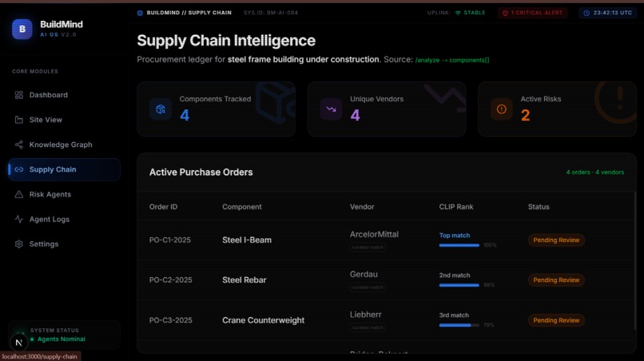Click the CLIP Rank column header
Screen dimensions: 644x361
[x=456, y=207]
